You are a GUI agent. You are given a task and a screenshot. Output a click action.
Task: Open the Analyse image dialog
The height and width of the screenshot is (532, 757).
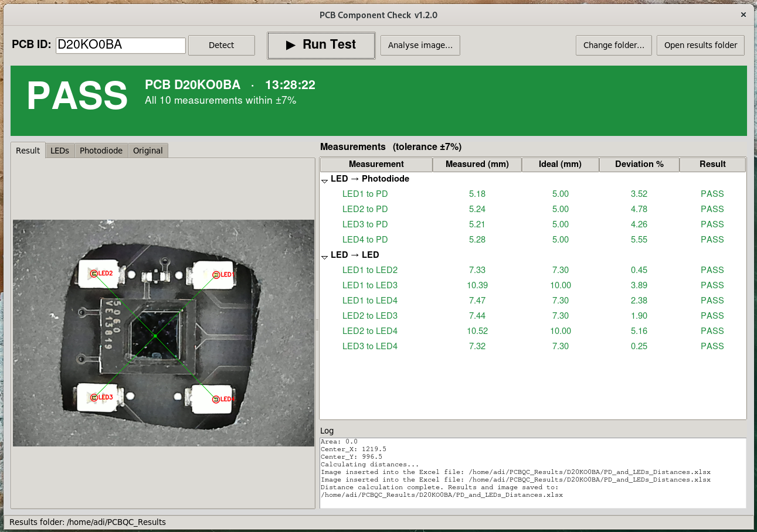tap(420, 45)
